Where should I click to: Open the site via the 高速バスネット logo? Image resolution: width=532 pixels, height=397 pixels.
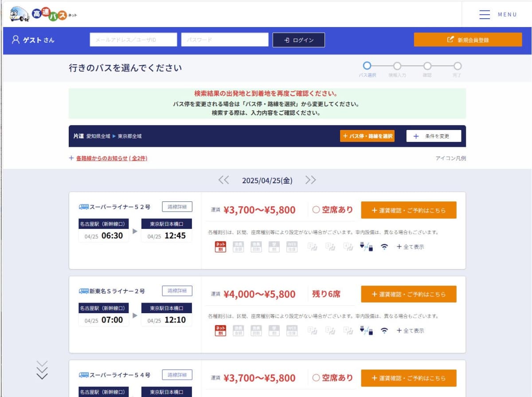[x=40, y=14]
